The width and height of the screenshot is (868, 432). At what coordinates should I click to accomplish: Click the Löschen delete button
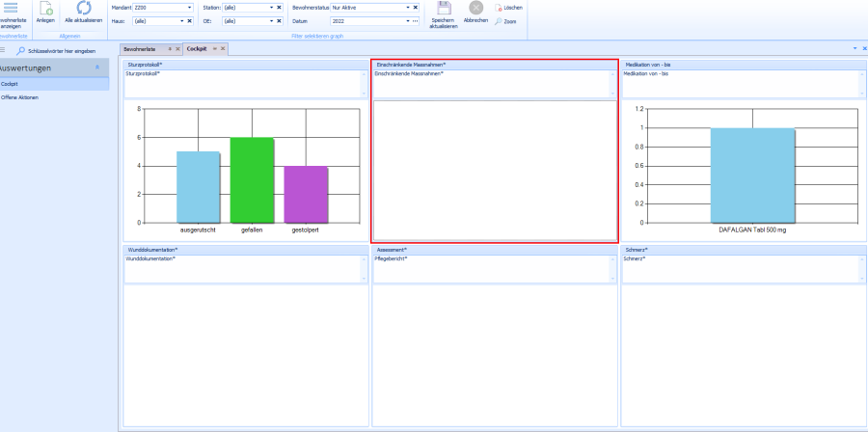tap(508, 9)
